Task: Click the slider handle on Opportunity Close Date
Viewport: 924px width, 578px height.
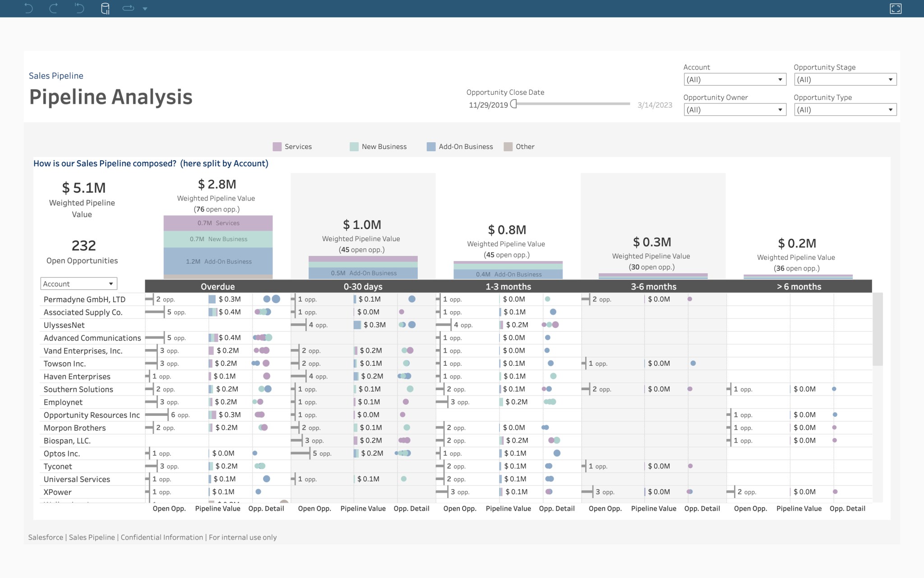Action: [x=513, y=104]
